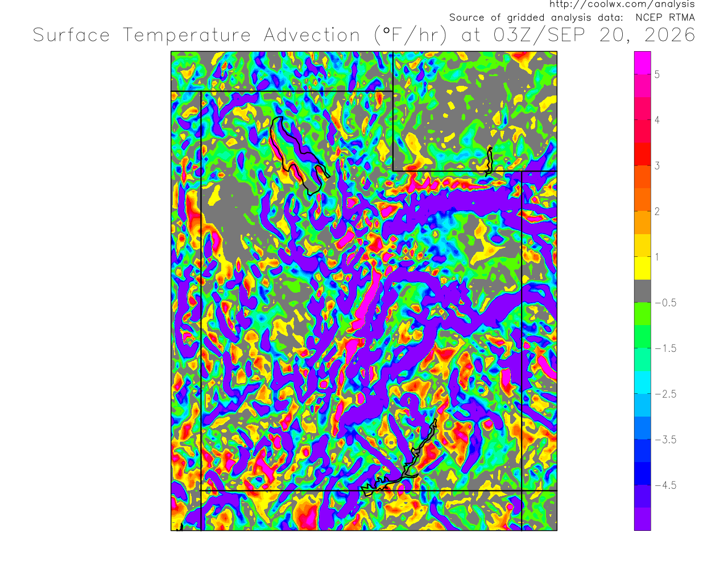Image resolution: width=728 pixels, height=582 pixels.
Task: Select the gray swatch above -0.5
Action: point(643,291)
